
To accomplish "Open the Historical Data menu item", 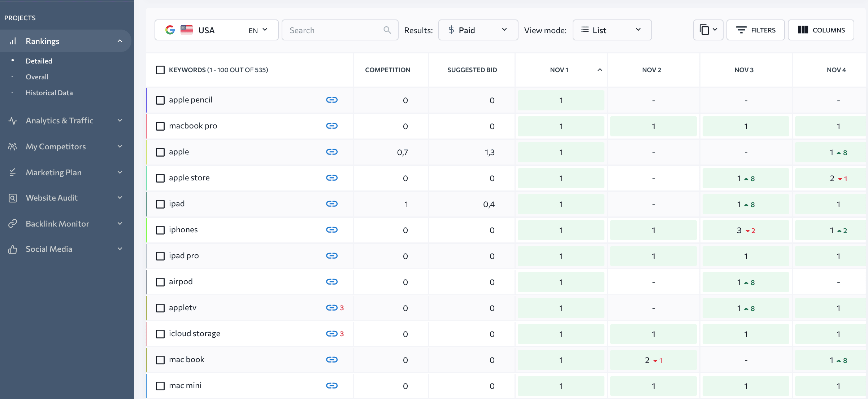I will [x=49, y=93].
